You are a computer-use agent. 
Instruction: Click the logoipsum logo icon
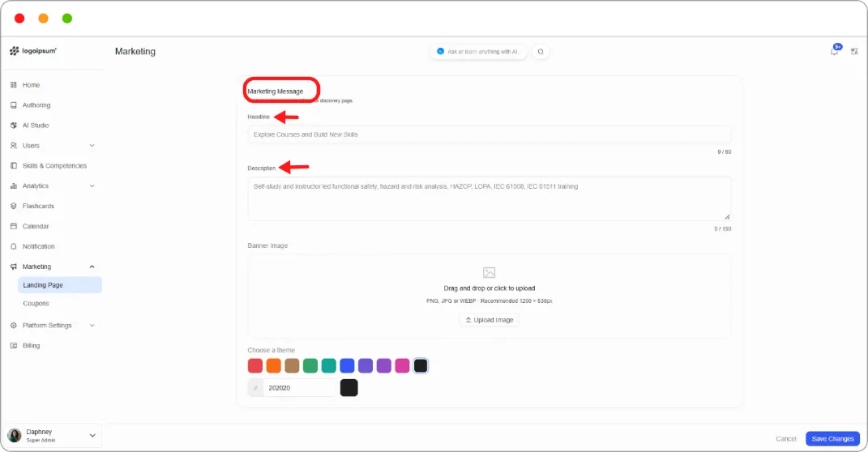coord(15,51)
